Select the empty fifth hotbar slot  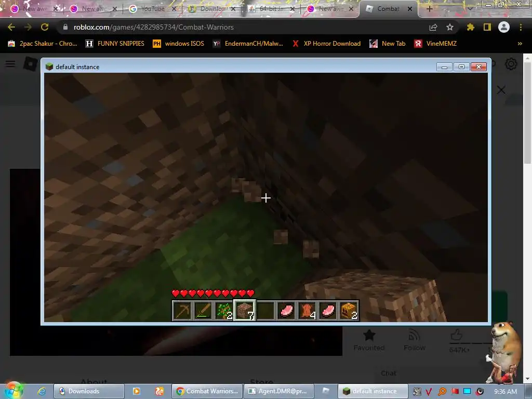click(265, 311)
